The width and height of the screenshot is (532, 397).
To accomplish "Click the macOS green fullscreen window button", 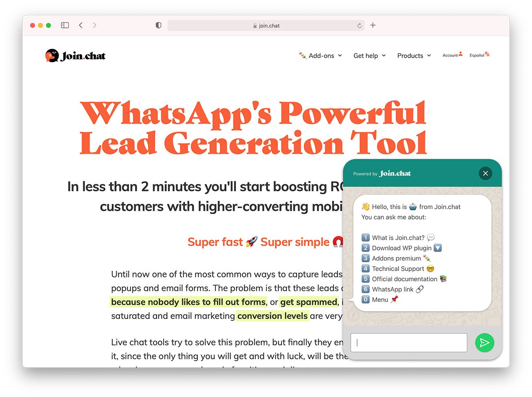I will [x=49, y=25].
